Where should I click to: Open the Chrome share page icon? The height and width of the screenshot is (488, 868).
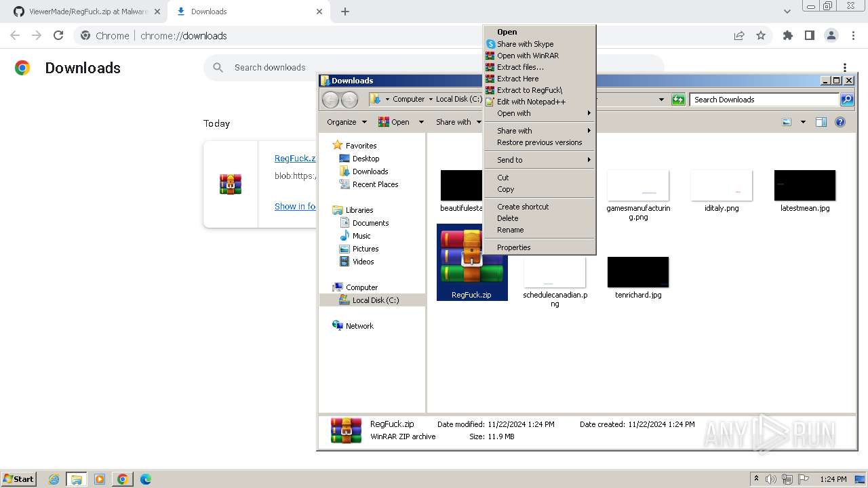point(739,35)
